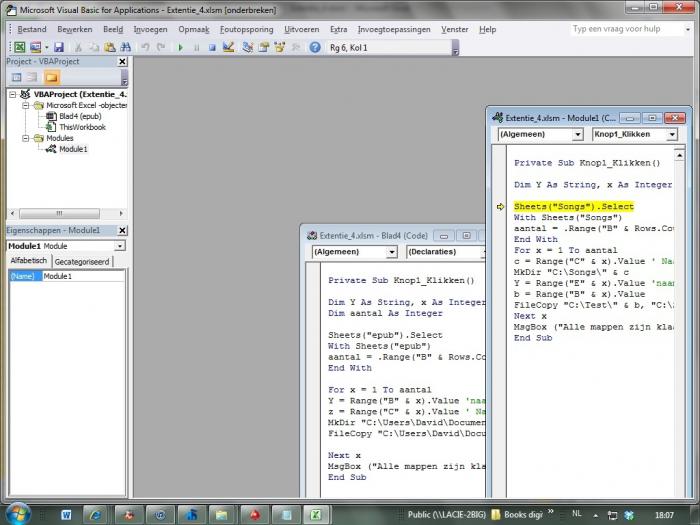Open the Insert UserForm dropdown arrow

coord(46,47)
